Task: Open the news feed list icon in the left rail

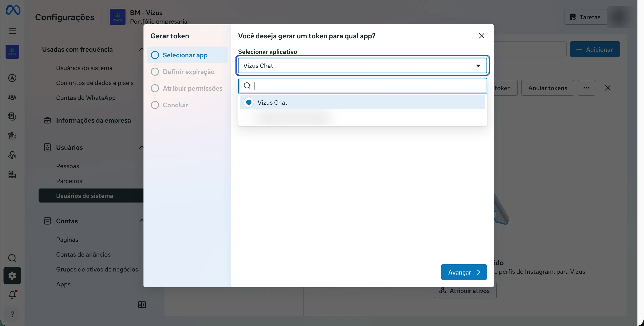Action: click(12, 136)
